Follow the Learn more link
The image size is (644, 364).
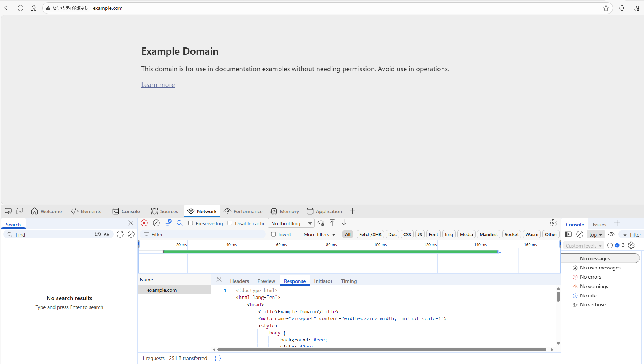(x=158, y=85)
